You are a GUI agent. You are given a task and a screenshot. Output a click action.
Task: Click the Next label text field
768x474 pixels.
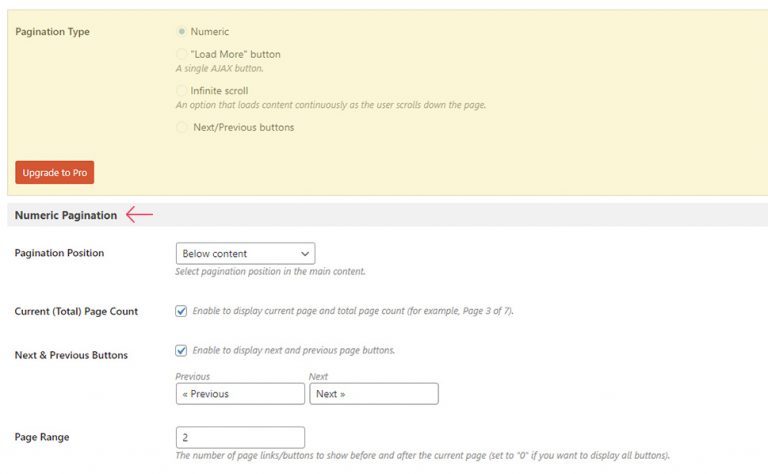(374, 394)
